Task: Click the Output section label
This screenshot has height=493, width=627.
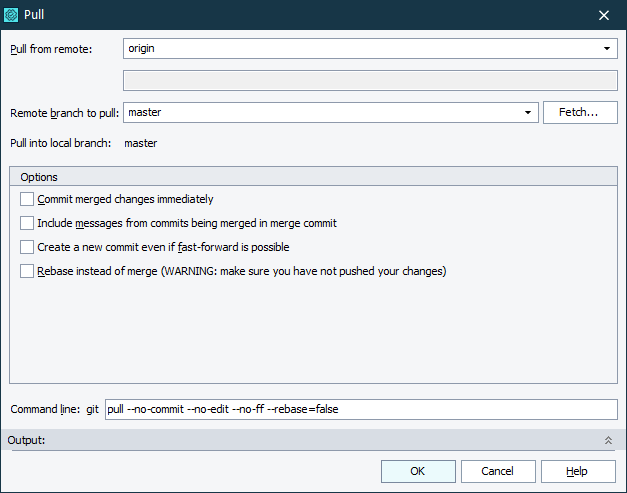Action: point(26,440)
